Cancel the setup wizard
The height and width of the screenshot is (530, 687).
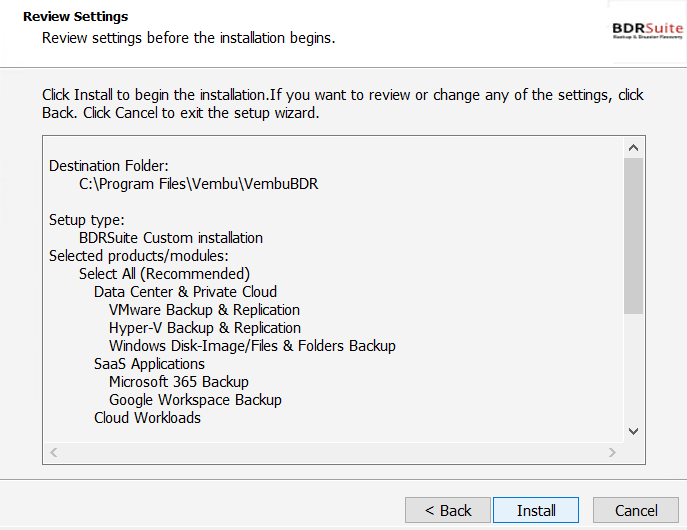[x=636, y=510]
